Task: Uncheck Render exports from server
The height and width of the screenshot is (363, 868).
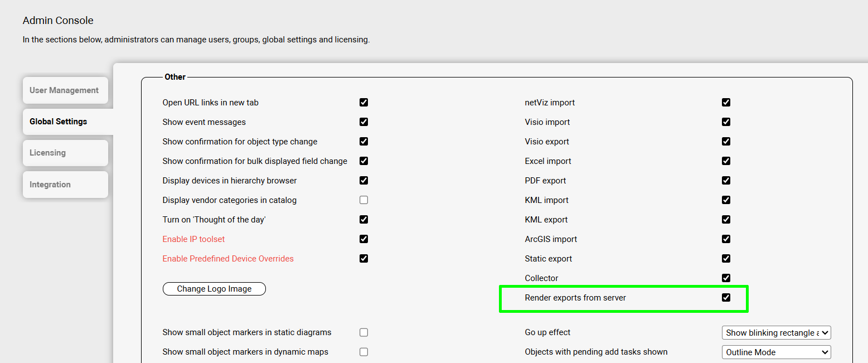Action: (726, 298)
